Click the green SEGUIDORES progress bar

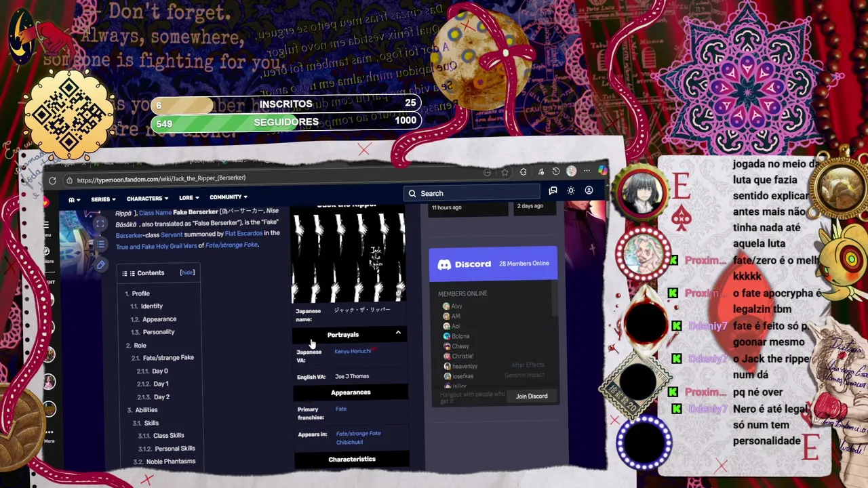pyautogui.click(x=286, y=122)
